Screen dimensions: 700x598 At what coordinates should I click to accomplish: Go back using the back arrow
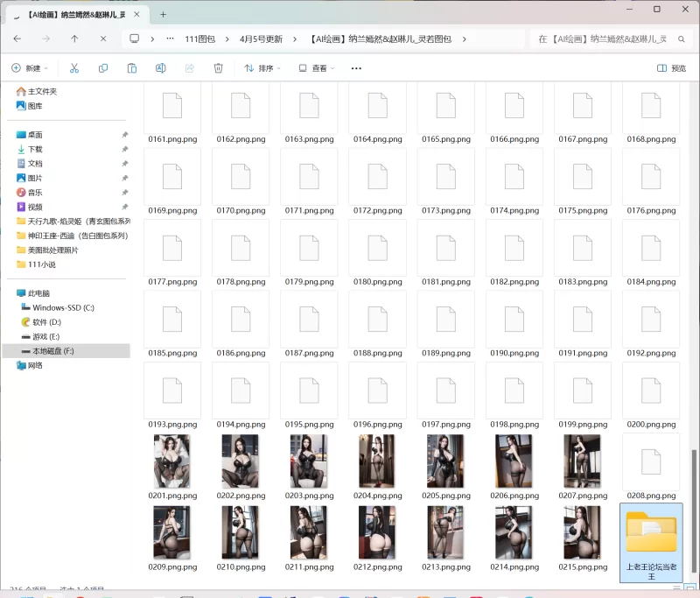click(17, 39)
